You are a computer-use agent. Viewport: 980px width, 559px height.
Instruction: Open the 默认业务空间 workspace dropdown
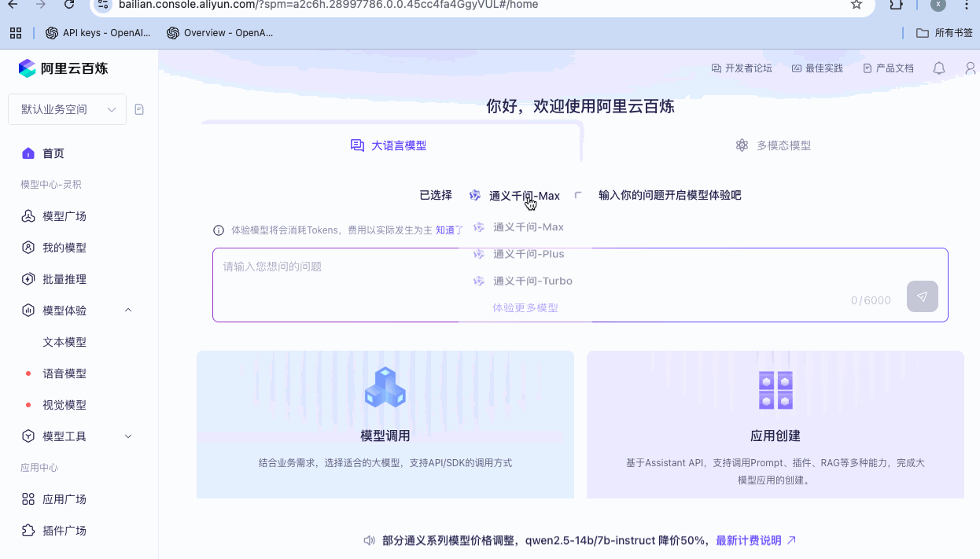(x=67, y=109)
